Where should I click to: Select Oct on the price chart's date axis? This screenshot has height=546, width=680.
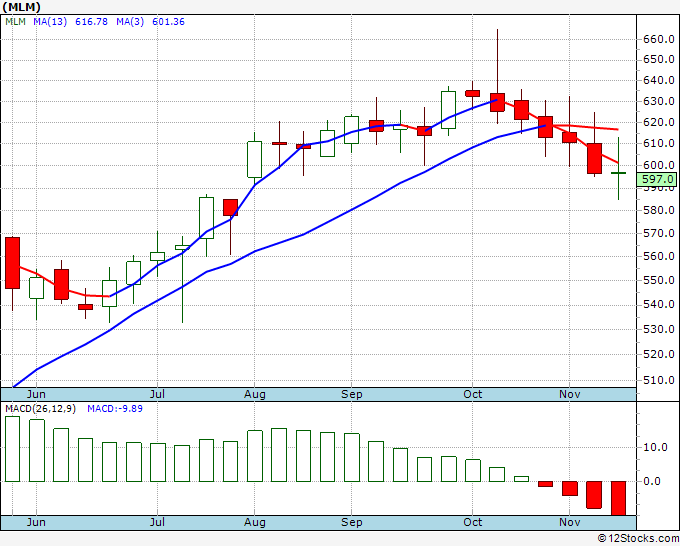tap(473, 394)
